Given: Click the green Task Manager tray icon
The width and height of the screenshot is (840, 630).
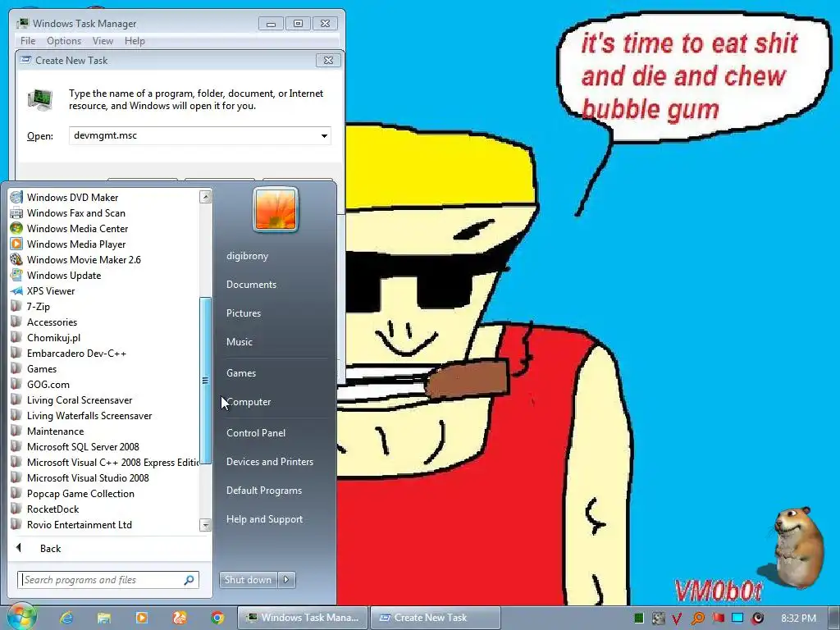Looking at the screenshot, I should coord(638,619).
